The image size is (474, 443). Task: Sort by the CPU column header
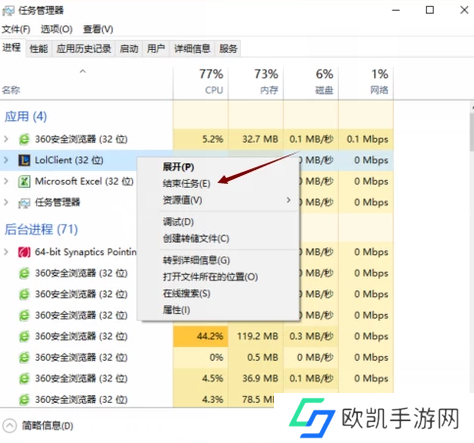[201, 83]
